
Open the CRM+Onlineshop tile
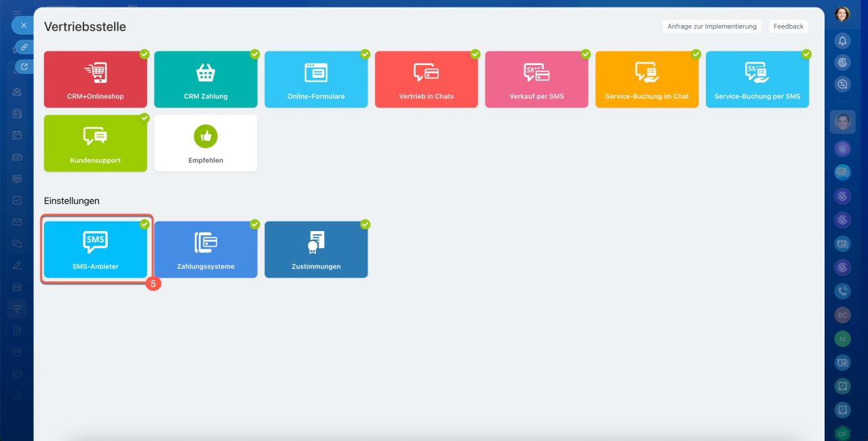96,79
